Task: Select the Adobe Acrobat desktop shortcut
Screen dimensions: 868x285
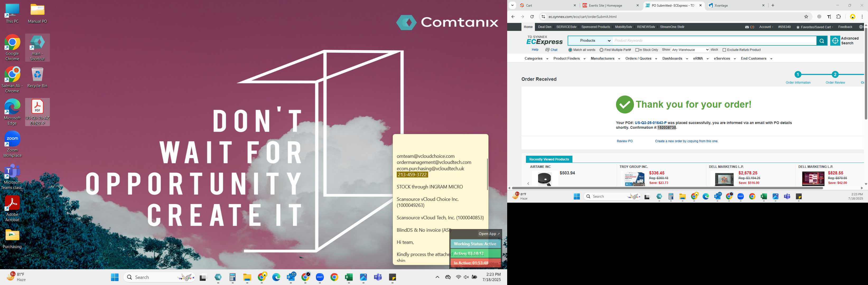Action: [x=12, y=209]
